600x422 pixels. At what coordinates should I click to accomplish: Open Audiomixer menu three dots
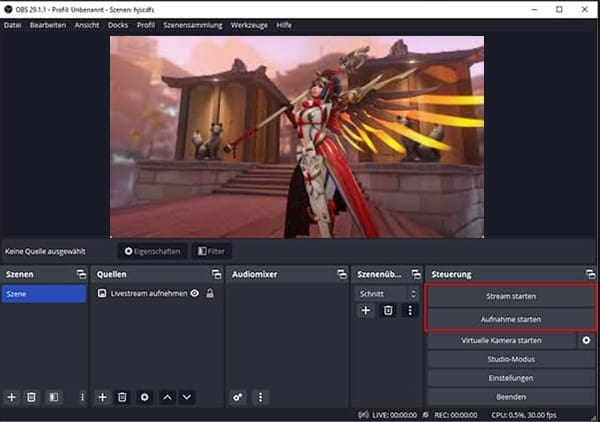pos(260,397)
